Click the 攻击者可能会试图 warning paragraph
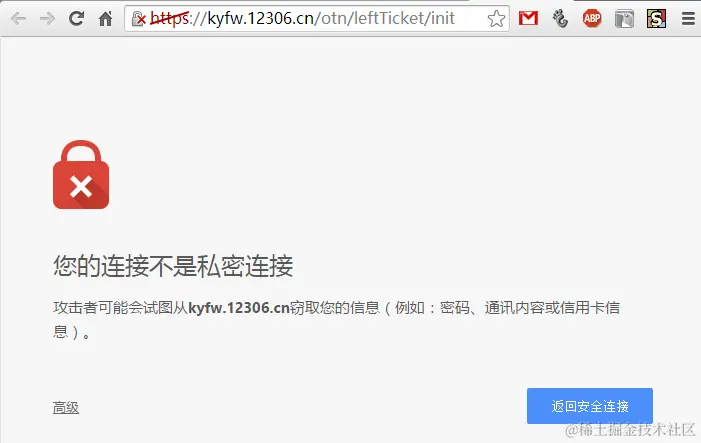Image resolution: width=701 pixels, height=443 pixels. tap(336, 320)
